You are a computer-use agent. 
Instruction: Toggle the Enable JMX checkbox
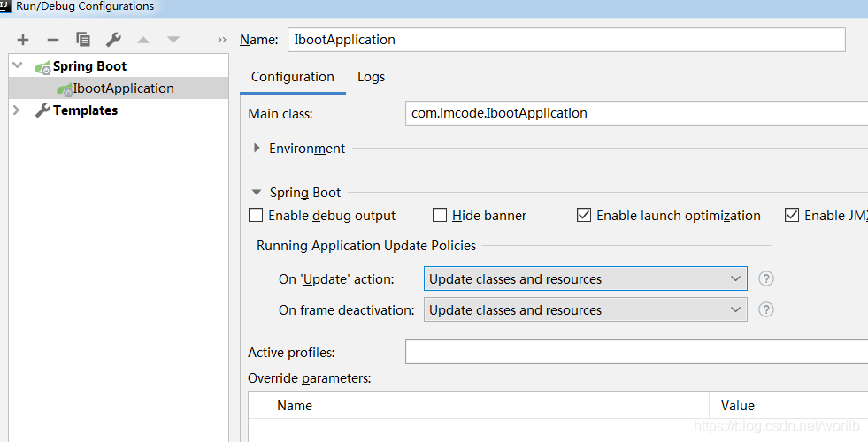(792, 215)
